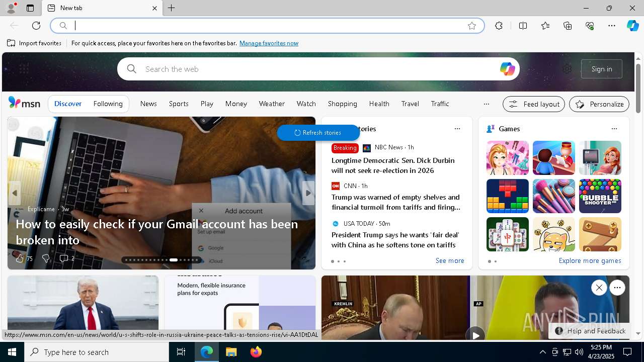Open the Extensions puzzle icon
644x362 pixels.
[x=499, y=26]
